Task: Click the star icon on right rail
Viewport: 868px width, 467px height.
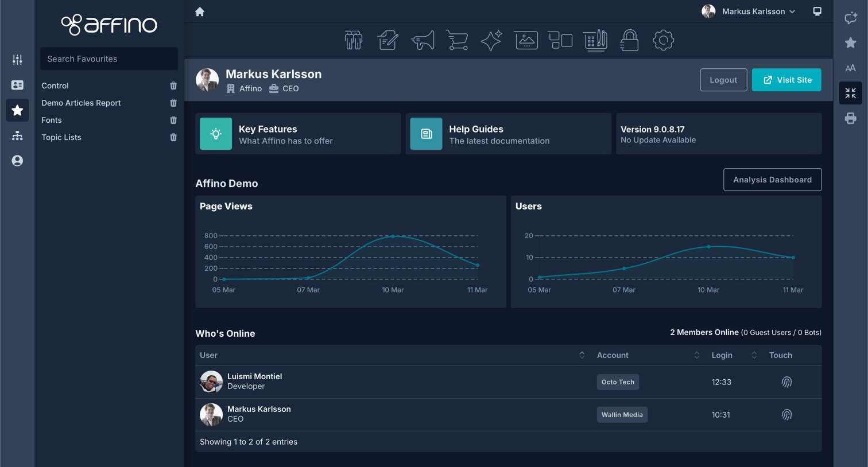Action: tap(851, 43)
